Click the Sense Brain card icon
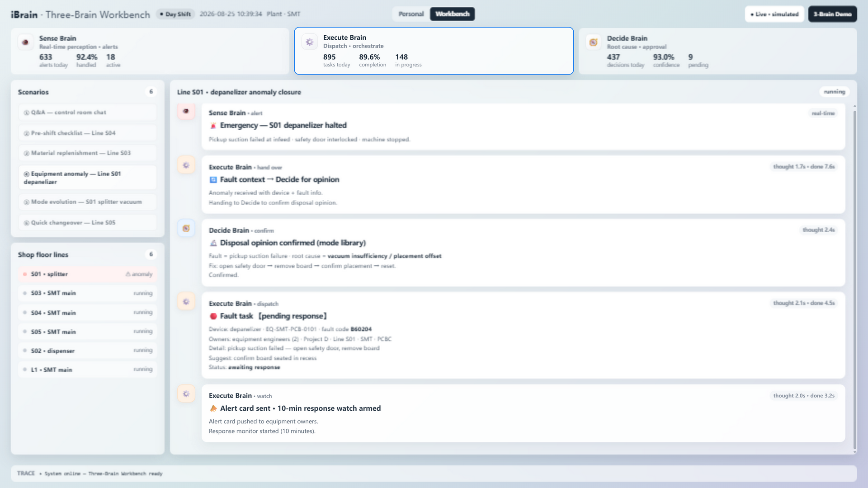The width and height of the screenshot is (868, 488). click(x=25, y=42)
